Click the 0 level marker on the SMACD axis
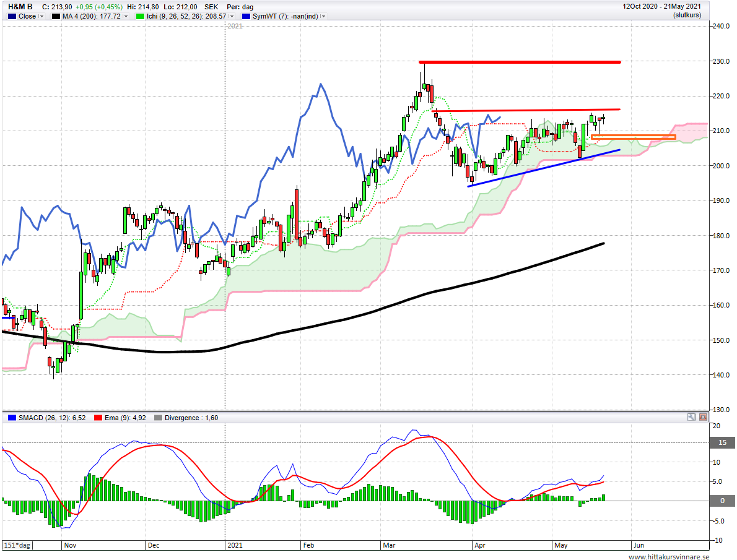 (722, 501)
